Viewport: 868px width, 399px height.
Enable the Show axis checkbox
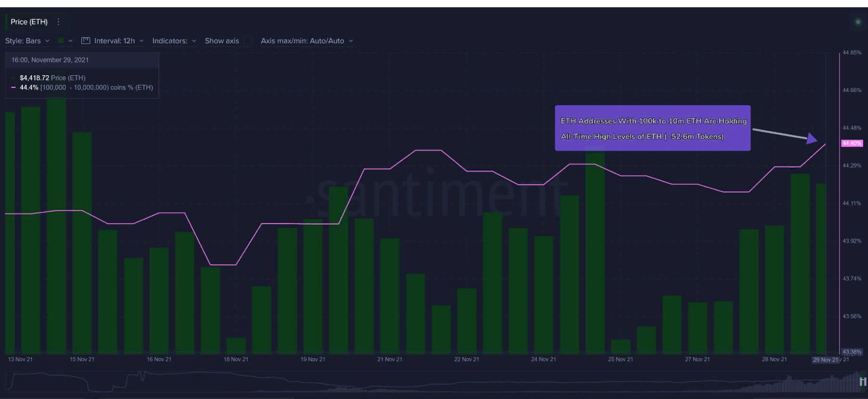pos(248,41)
